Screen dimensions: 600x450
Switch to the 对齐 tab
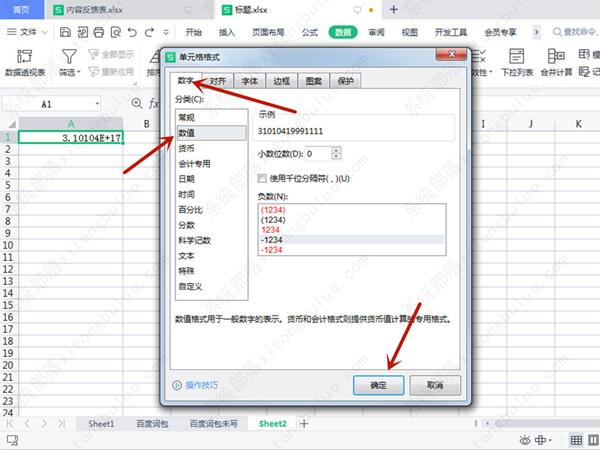coord(217,82)
